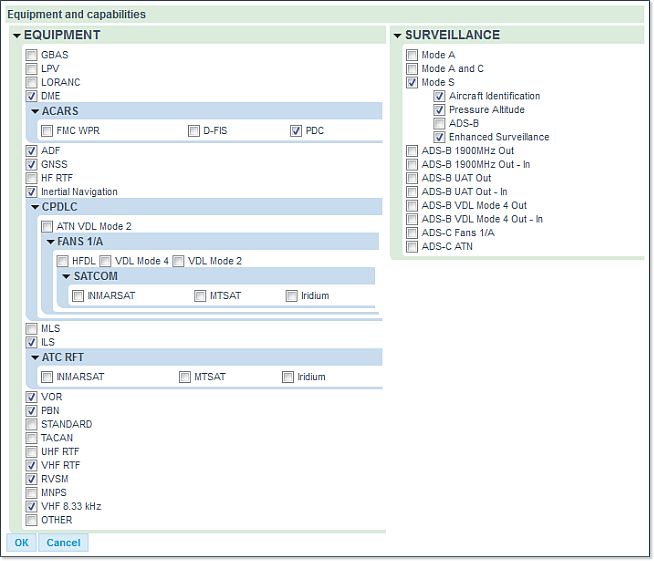Uncheck the DME equipment checkbox
654x561 pixels.
click(32, 96)
